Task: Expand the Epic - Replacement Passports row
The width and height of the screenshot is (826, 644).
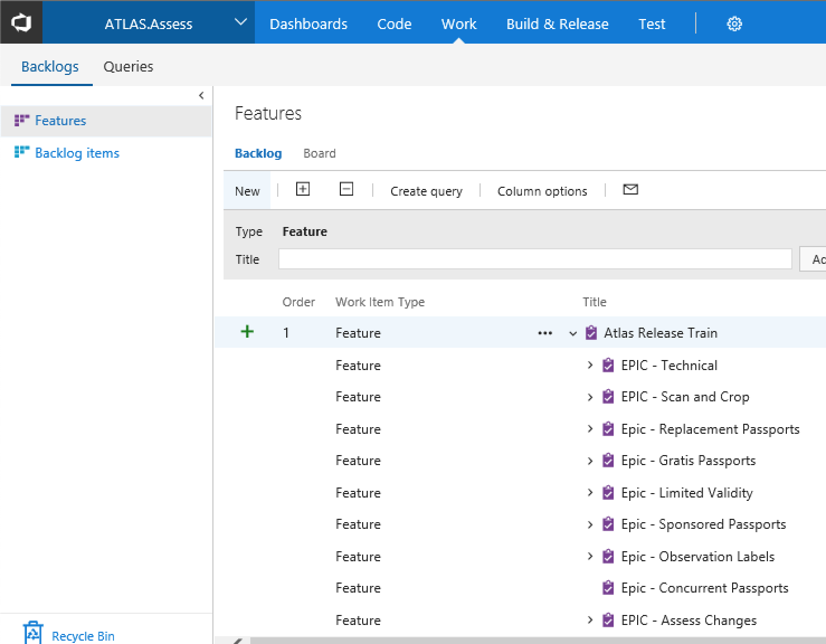Action: (x=590, y=428)
